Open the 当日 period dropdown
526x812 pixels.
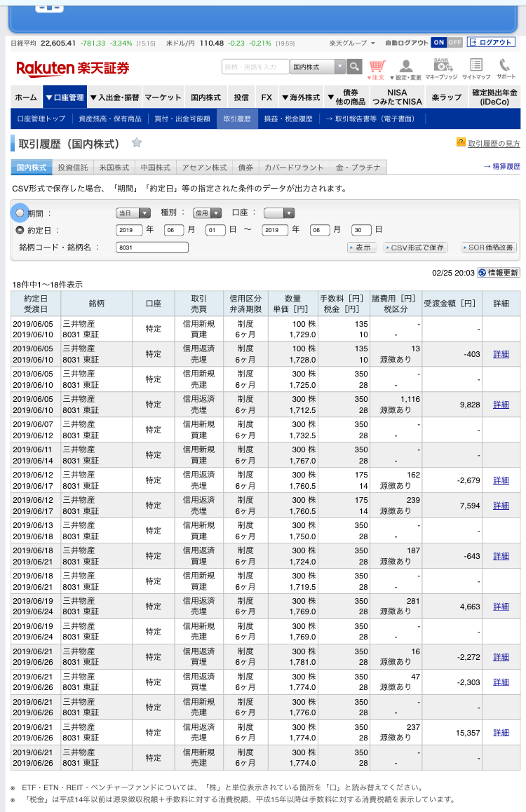pos(133,213)
